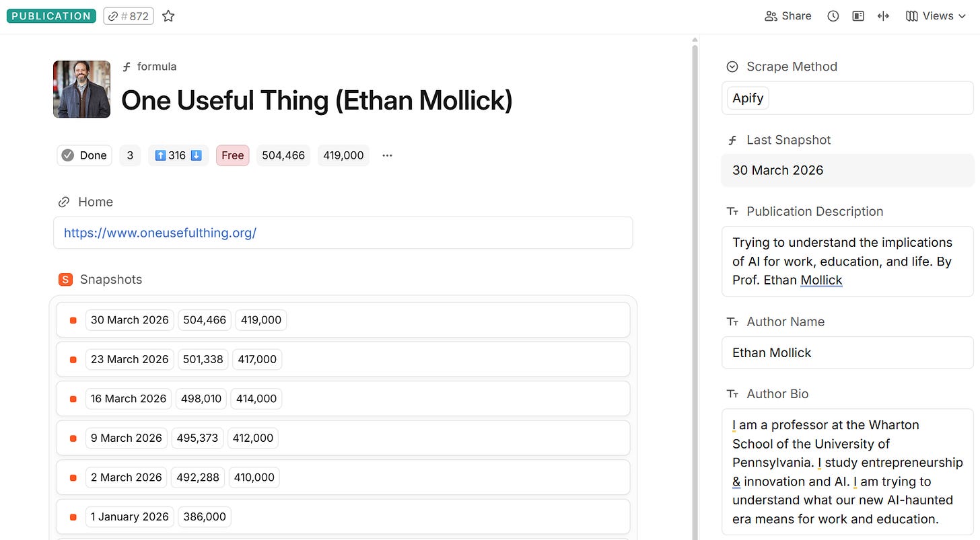980x540 pixels.
Task: Click the people icon next to Share
Action: (x=770, y=15)
